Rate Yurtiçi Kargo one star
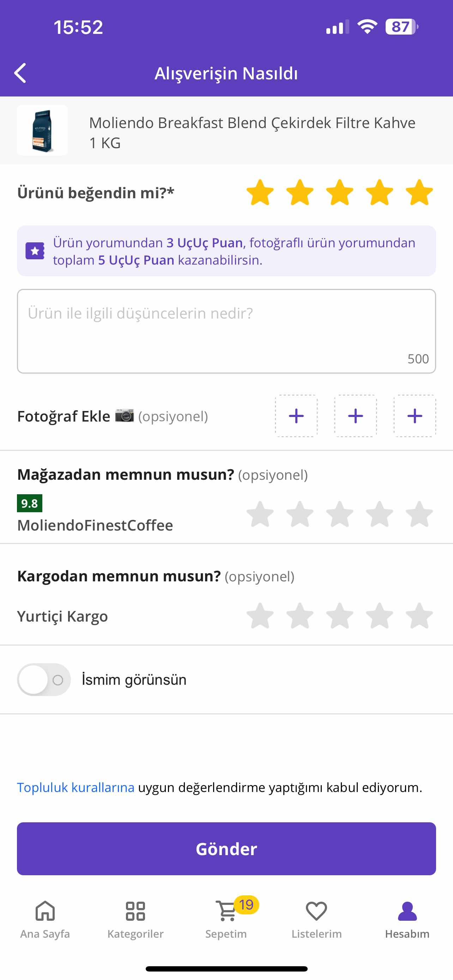The image size is (453, 980). point(260,616)
